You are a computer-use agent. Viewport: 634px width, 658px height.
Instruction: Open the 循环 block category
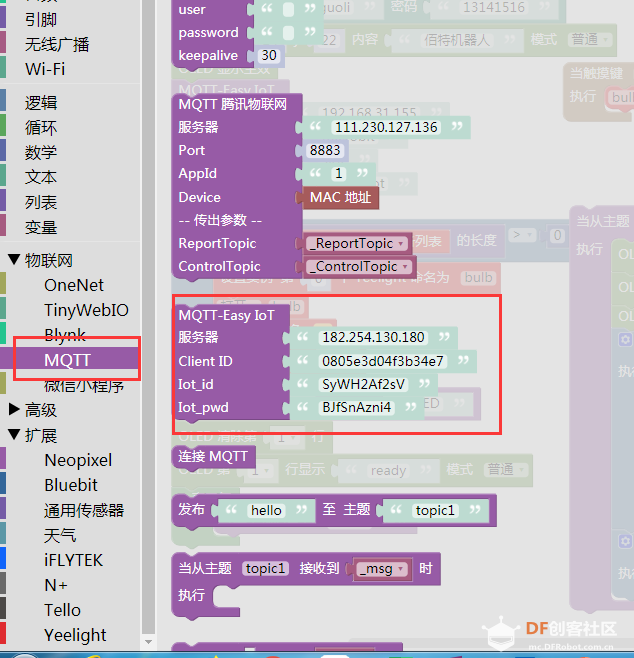[41, 128]
